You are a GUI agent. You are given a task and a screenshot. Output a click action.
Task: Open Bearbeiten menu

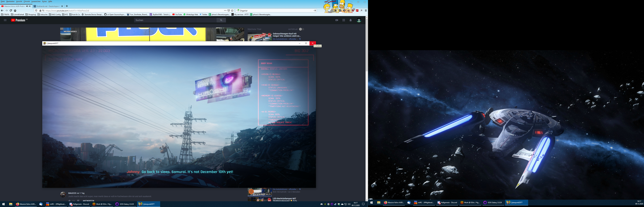[x=10, y=1]
